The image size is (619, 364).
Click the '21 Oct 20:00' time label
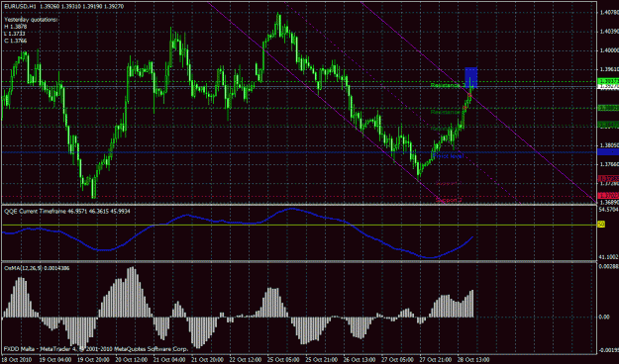[x=207, y=360]
